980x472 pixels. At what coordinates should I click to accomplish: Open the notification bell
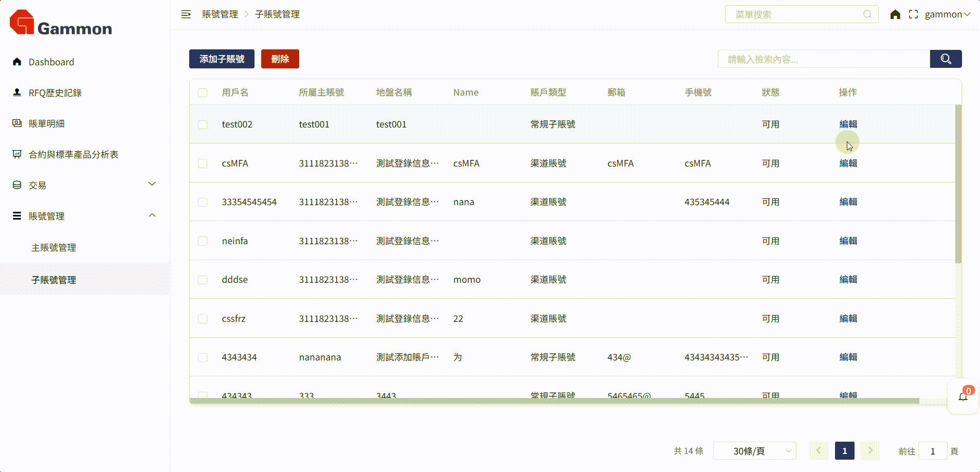[x=963, y=396]
